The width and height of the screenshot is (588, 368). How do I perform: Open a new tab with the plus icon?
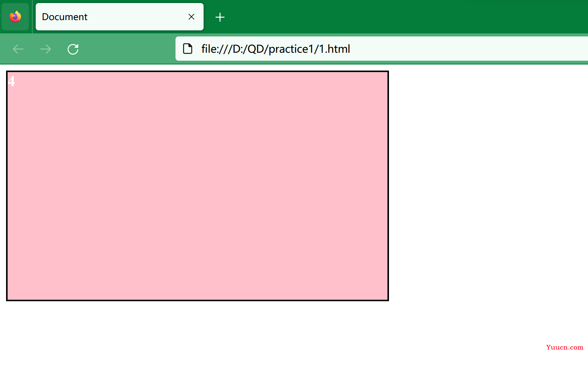click(220, 17)
